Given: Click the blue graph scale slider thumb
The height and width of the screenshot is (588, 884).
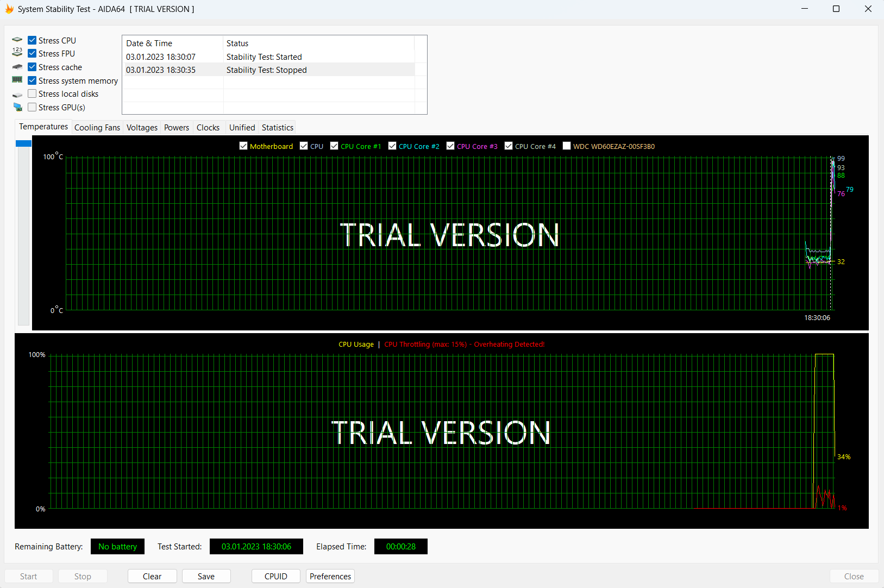Looking at the screenshot, I should tap(23, 143).
